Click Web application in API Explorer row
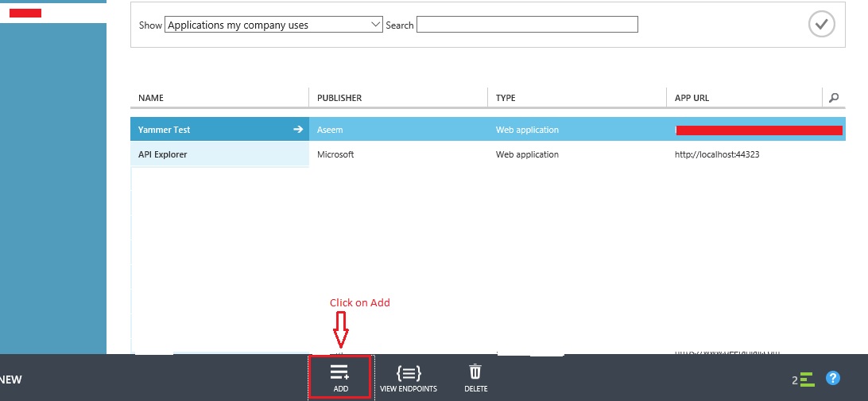The image size is (868, 401). coord(527,154)
